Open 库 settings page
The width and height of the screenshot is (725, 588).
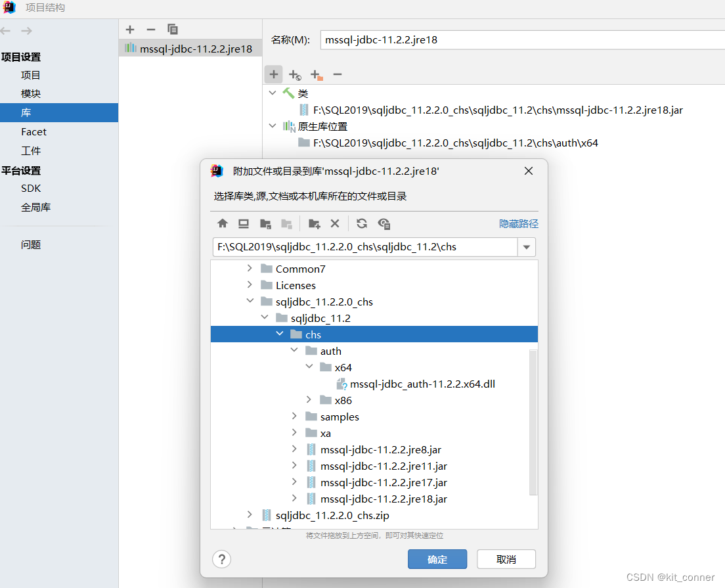[x=58, y=112]
